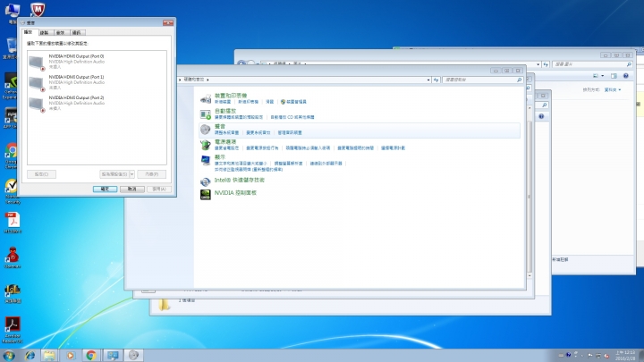
Task: Open the arrange-by dropdown in rear Explorer window
Action: tap(613, 89)
